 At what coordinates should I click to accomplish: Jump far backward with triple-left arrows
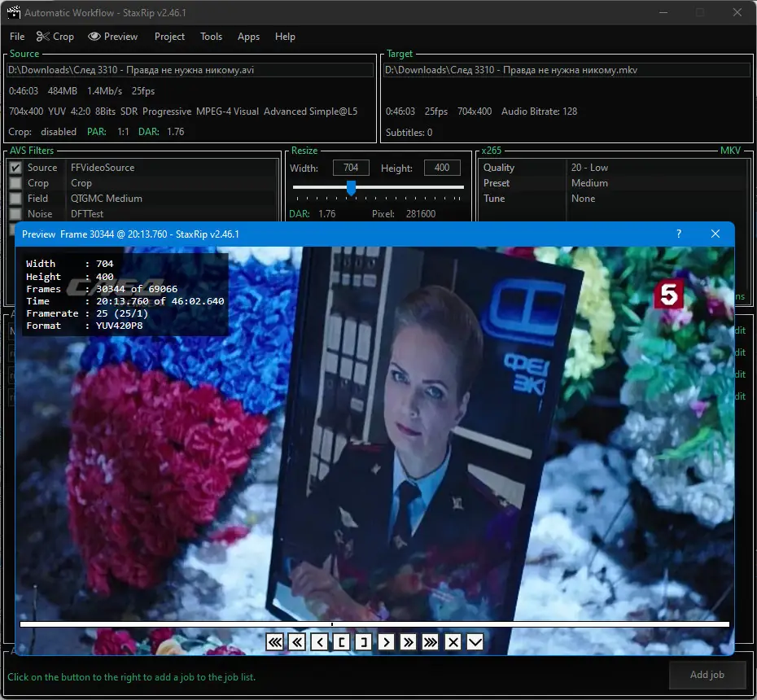pyautogui.click(x=275, y=642)
